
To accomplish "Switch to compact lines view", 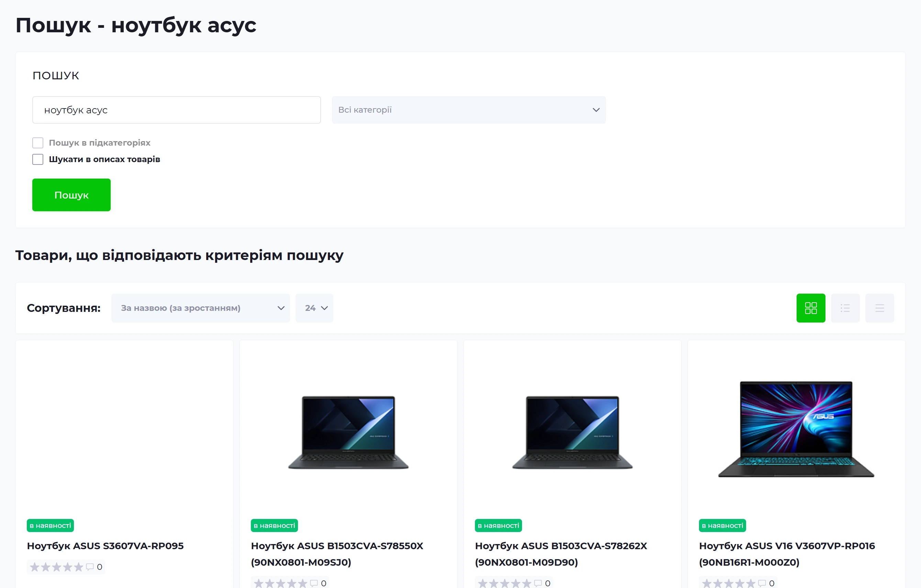I will click(x=879, y=308).
